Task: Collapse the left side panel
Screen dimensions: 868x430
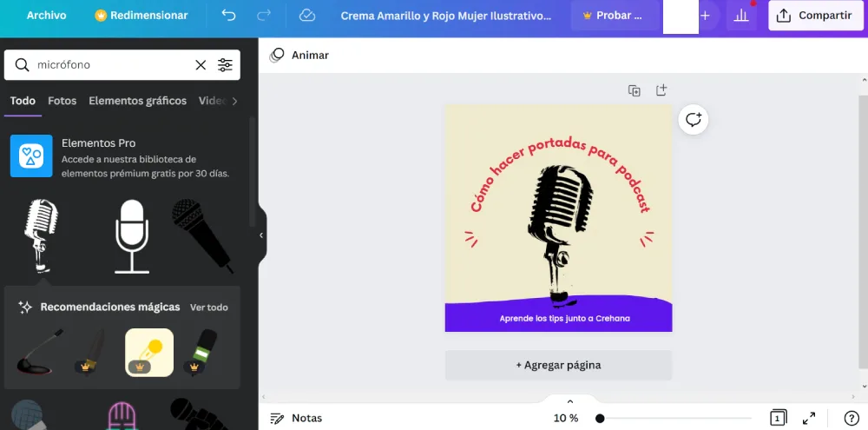Action: [261, 235]
